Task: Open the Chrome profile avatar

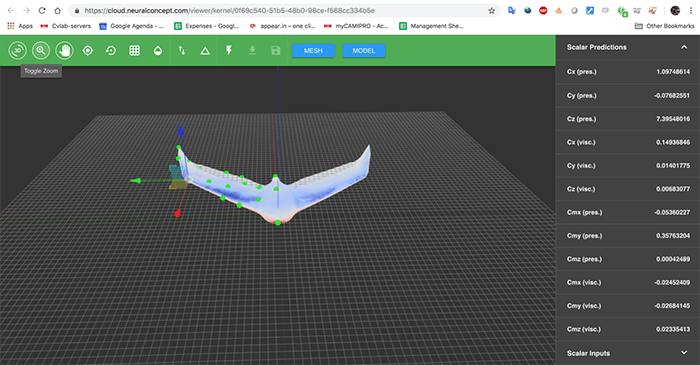Action: click(675, 10)
